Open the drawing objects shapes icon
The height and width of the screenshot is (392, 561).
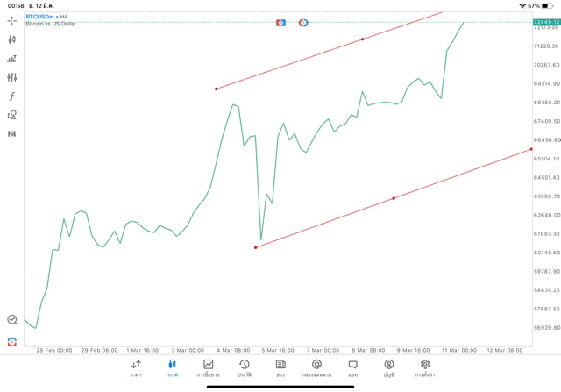tap(11, 115)
